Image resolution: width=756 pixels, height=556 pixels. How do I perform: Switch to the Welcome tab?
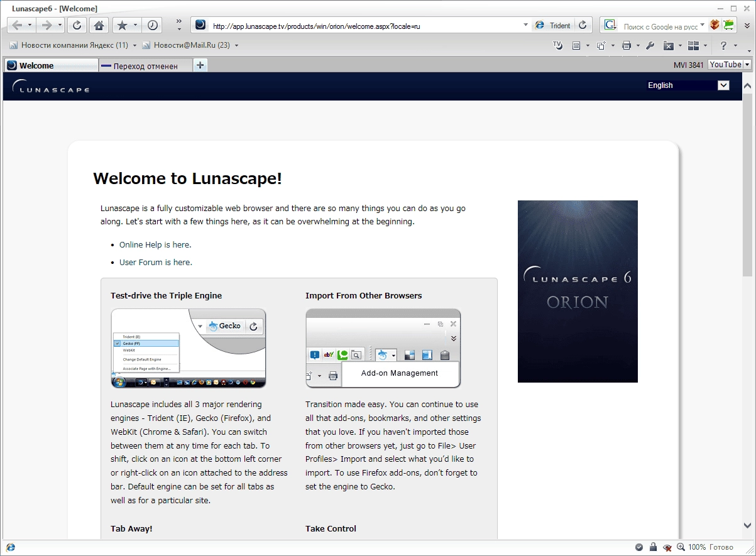point(51,65)
